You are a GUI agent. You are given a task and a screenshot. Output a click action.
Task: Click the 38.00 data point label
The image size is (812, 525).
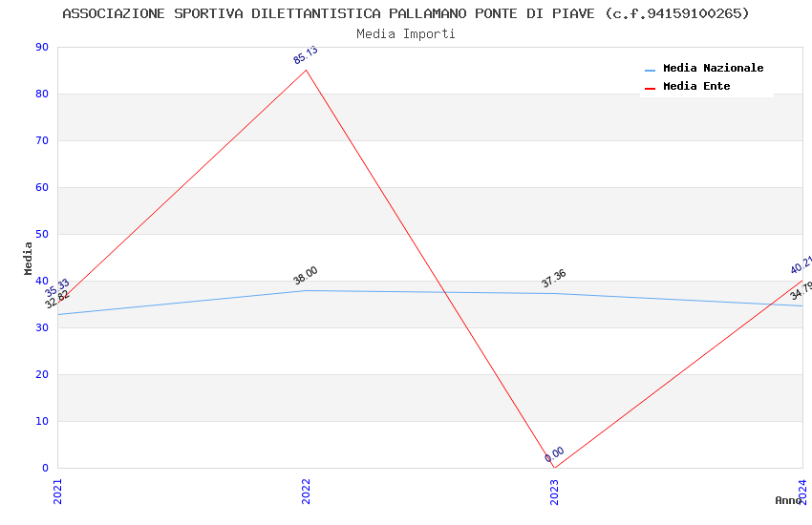point(306,276)
